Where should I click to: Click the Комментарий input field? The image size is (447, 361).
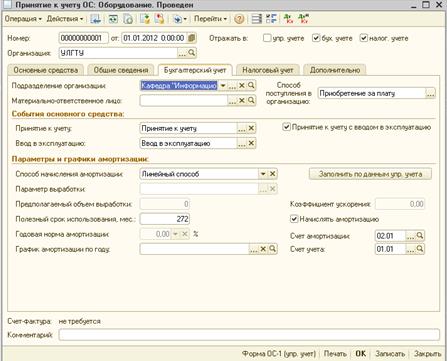click(249, 334)
